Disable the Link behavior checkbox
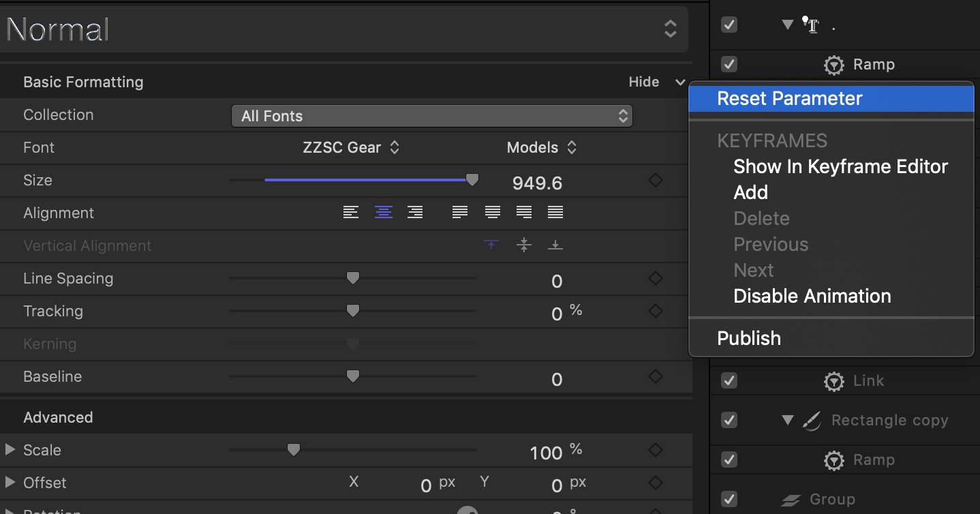This screenshot has width=980, height=514. pyautogui.click(x=729, y=381)
